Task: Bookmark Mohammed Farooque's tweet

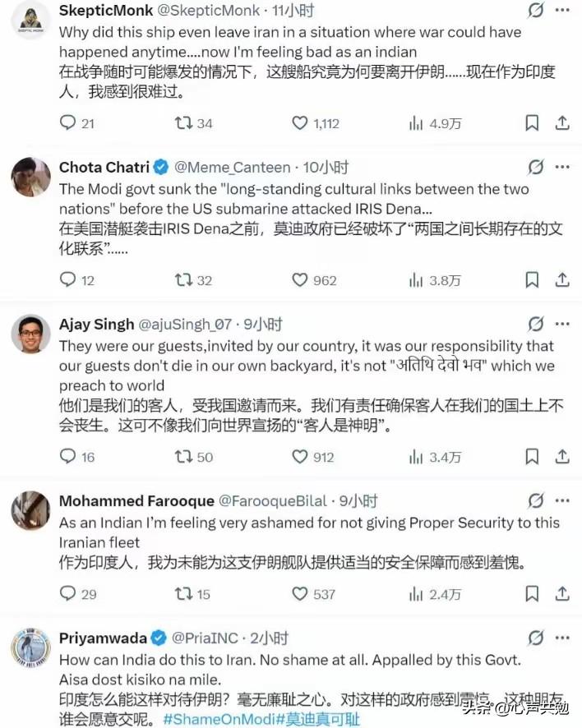Action: coord(531,593)
